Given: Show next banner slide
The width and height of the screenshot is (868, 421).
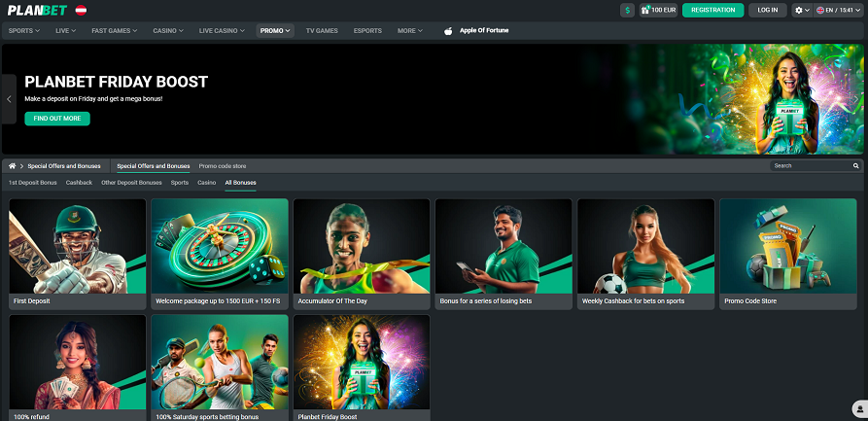Looking at the screenshot, I should point(856,99).
